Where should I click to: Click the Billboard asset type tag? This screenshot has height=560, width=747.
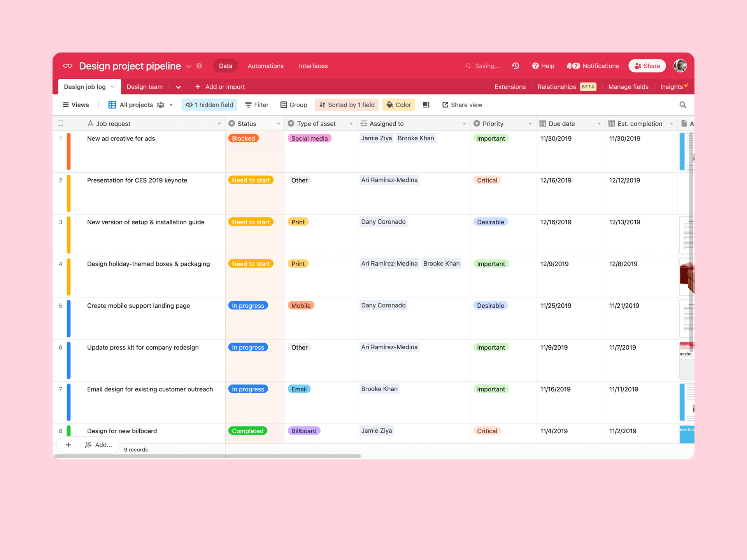pos(304,430)
